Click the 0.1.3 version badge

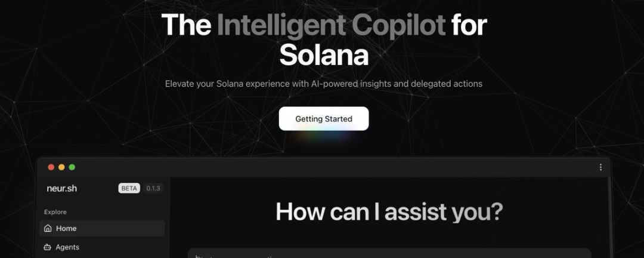coord(153,189)
